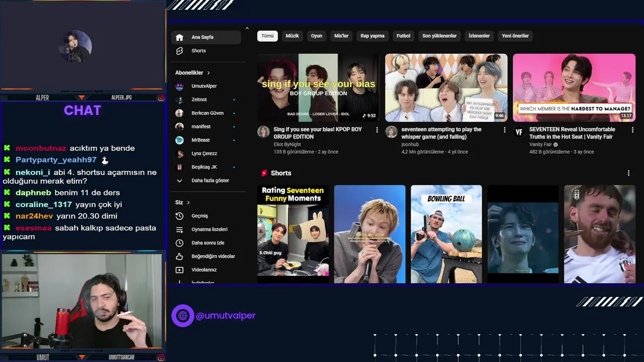Open Lynx Çerezz channel avatar
This screenshot has width=644, height=362.
(x=180, y=153)
